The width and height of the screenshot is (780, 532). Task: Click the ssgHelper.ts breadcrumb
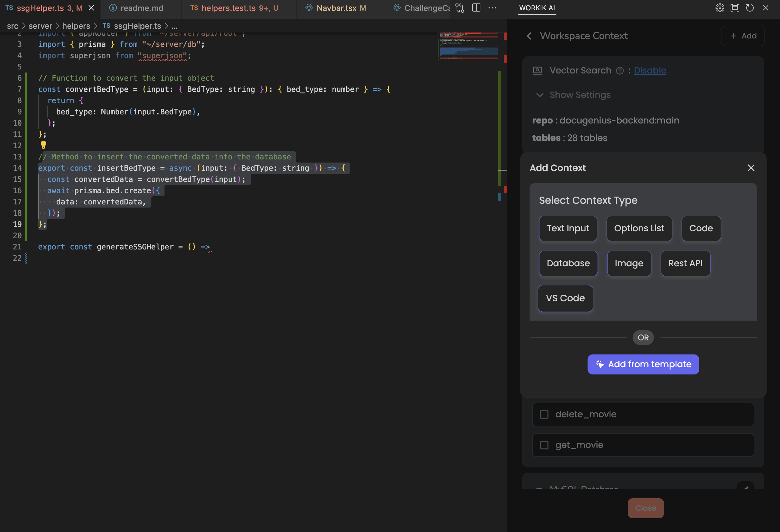pyautogui.click(x=137, y=26)
